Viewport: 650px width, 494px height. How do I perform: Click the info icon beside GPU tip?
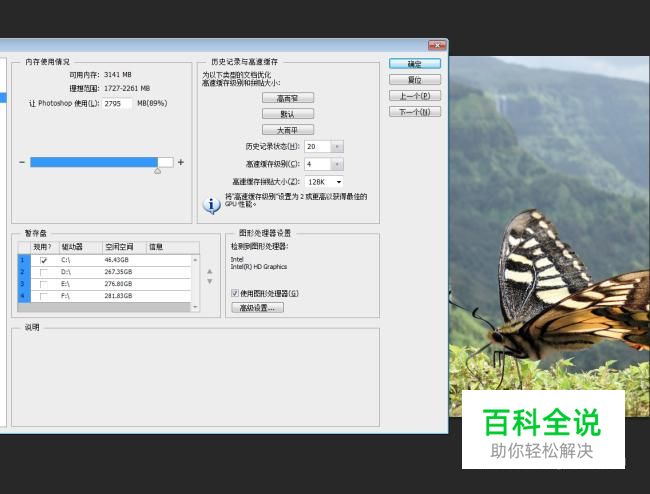click(211, 205)
